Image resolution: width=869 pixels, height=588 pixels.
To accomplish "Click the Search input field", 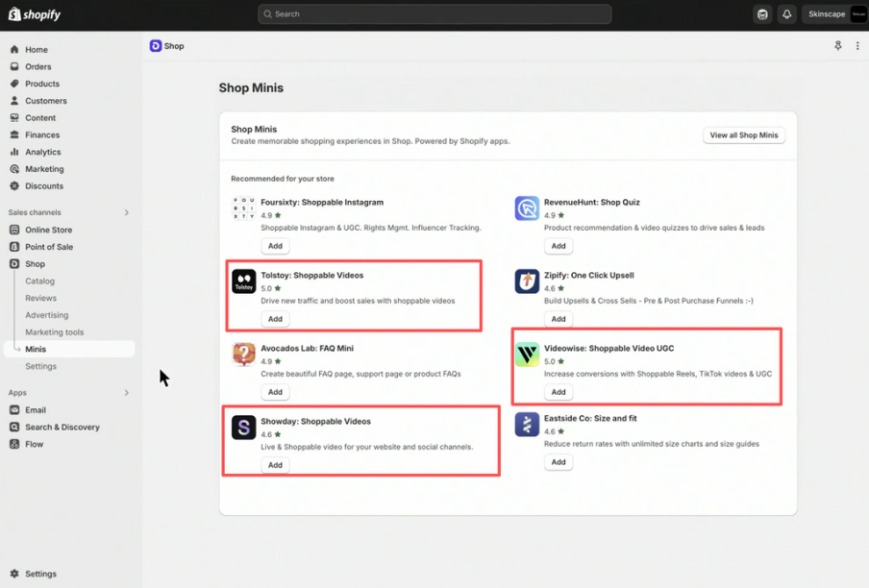I will (434, 14).
